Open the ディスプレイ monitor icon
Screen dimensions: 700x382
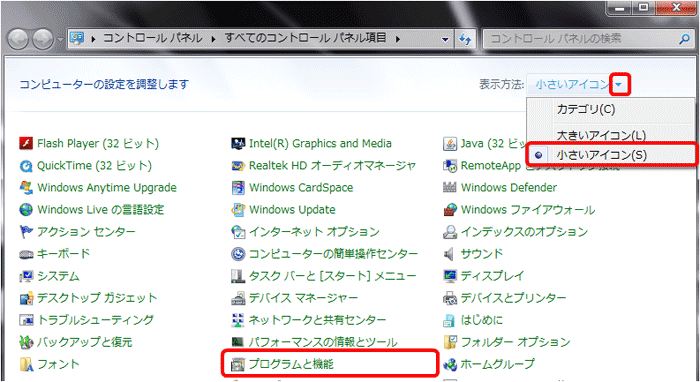pos(450,276)
